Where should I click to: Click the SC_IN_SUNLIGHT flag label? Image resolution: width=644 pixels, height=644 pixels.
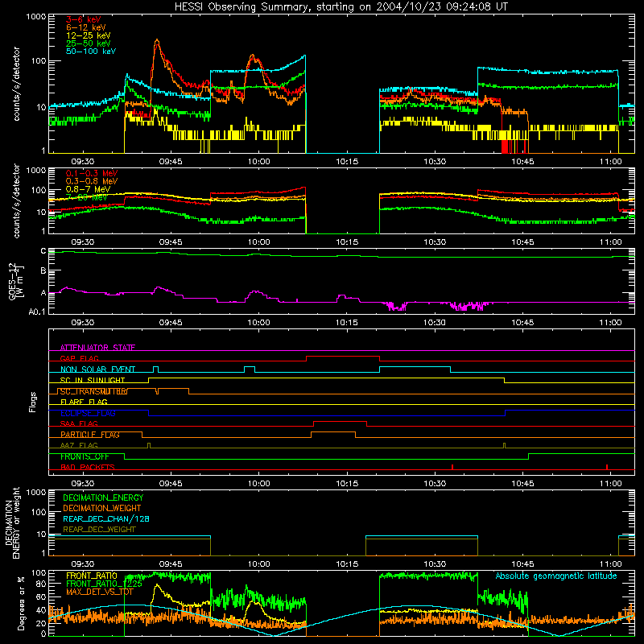point(93,380)
